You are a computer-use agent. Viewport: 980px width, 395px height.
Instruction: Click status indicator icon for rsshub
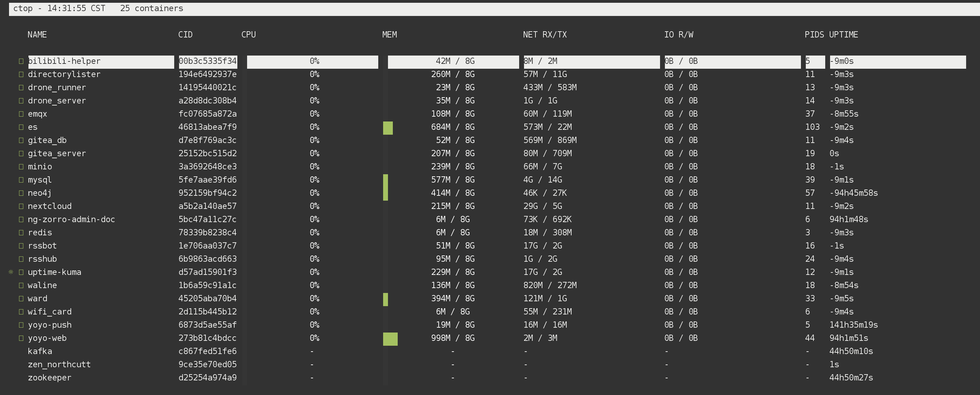[21, 259]
